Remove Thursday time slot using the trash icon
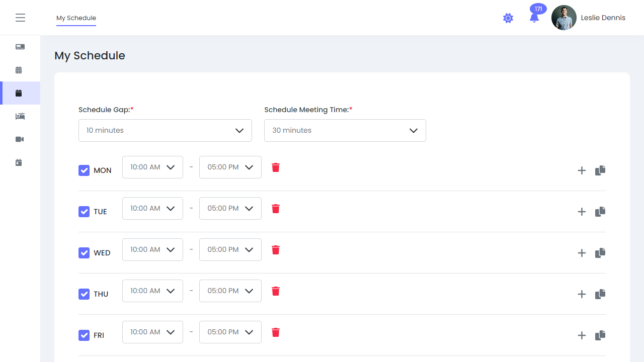 pos(276,291)
